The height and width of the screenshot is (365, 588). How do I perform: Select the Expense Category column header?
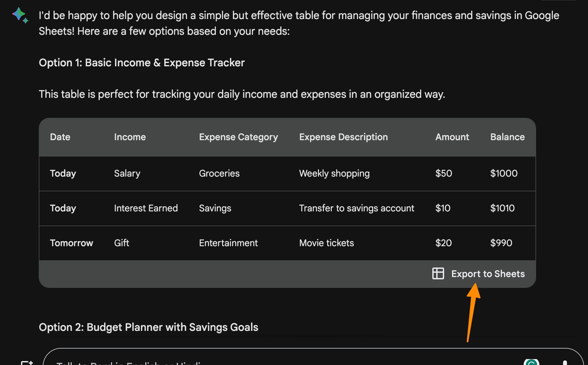(238, 137)
